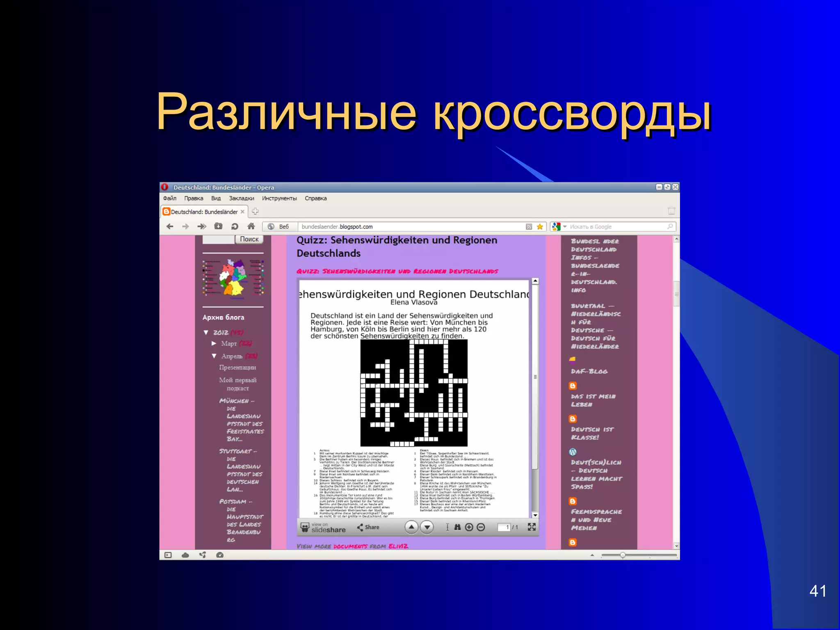Viewport: 840px width, 630px height.
Task: Open the Вид menu
Action: [x=216, y=198]
